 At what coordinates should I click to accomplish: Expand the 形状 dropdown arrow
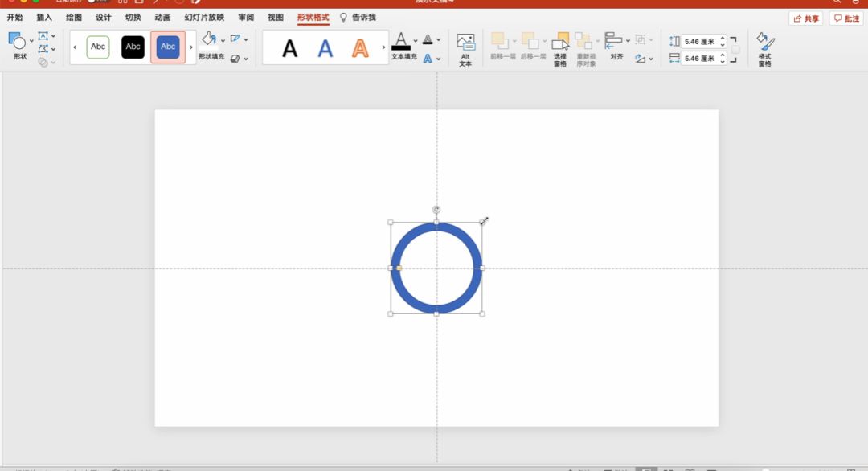[x=31, y=41]
